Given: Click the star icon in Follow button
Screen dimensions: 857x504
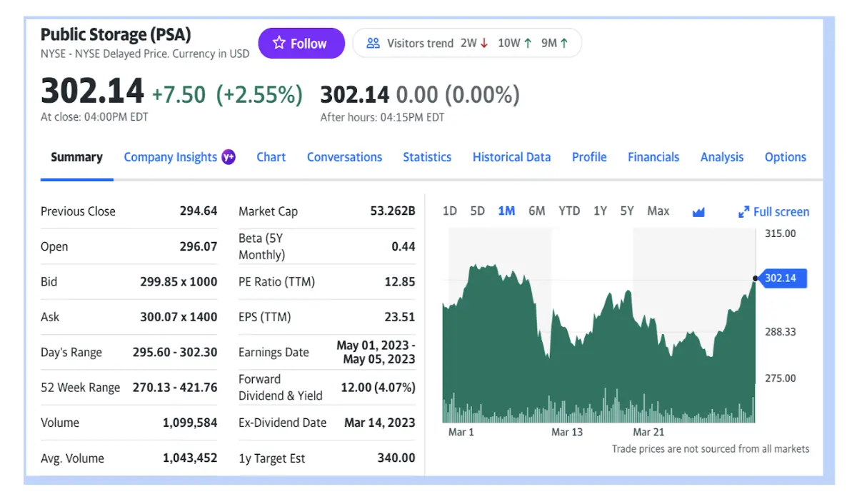Looking at the screenshot, I should (279, 44).
